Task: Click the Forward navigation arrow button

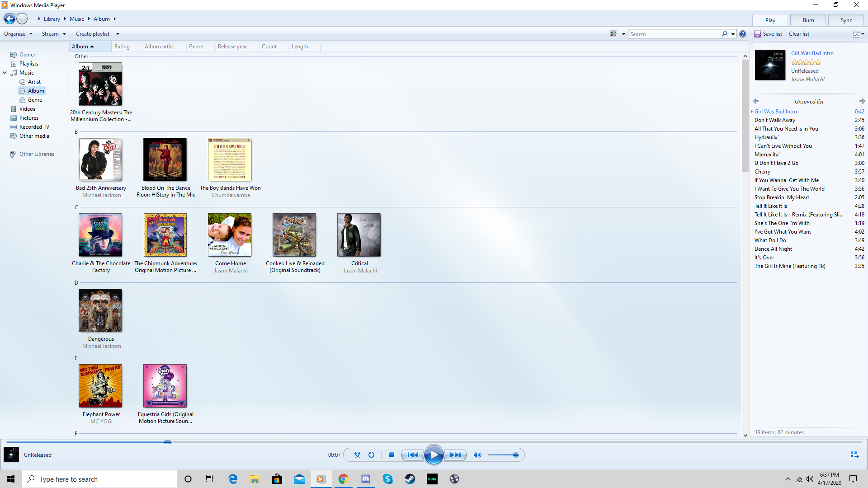Action: (22, 19)
